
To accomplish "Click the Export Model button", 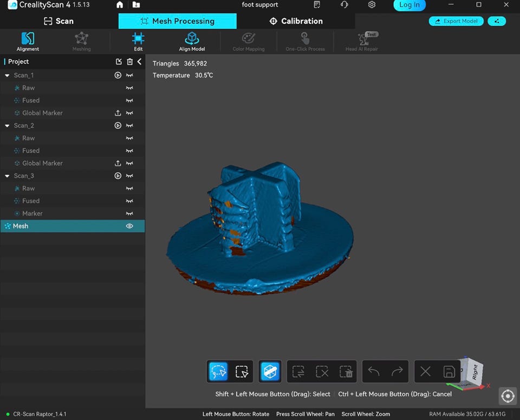I will (x=456, y=21).
